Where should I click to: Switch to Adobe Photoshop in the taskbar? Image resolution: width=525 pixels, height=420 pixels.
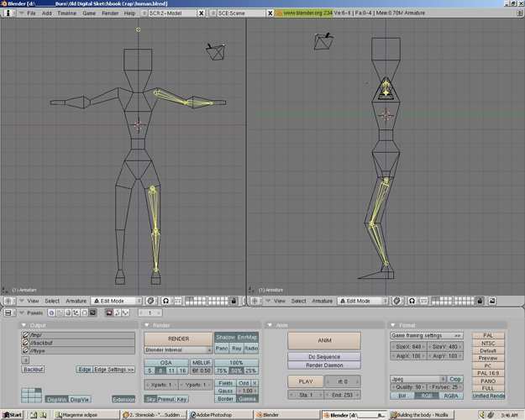220,415
